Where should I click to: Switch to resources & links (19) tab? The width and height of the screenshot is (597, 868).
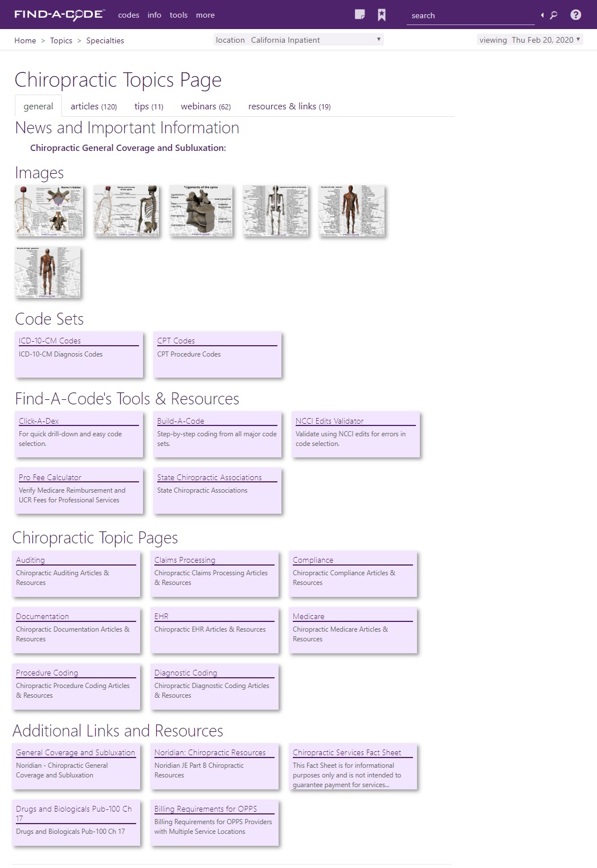(289, 107)
